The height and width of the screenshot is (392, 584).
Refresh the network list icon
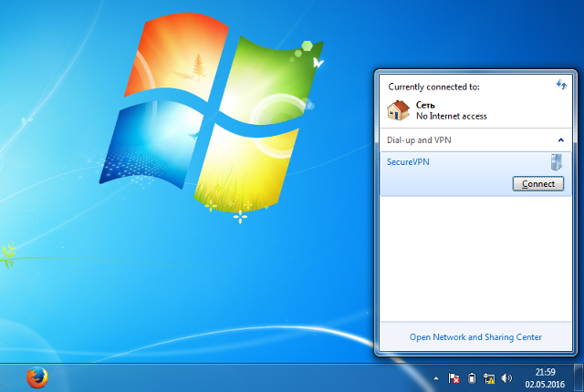tap(561, 85)
